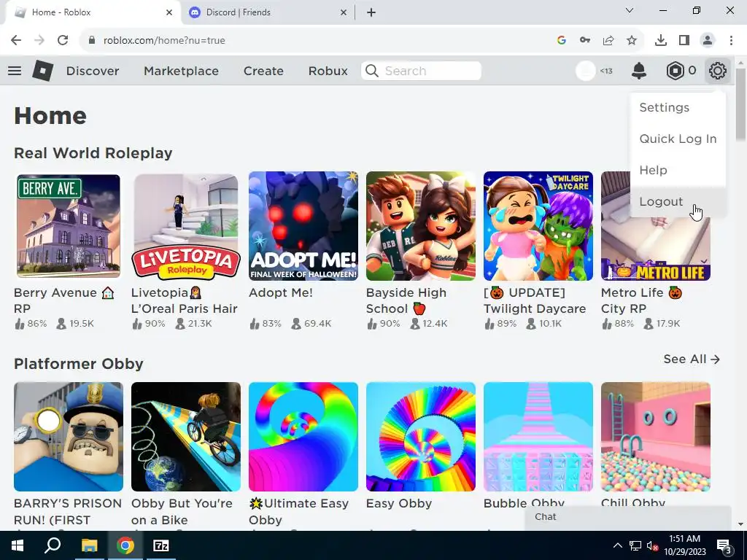Show hidden system tray icons
This screenshot has height=560, width=747.
point(617,545)
